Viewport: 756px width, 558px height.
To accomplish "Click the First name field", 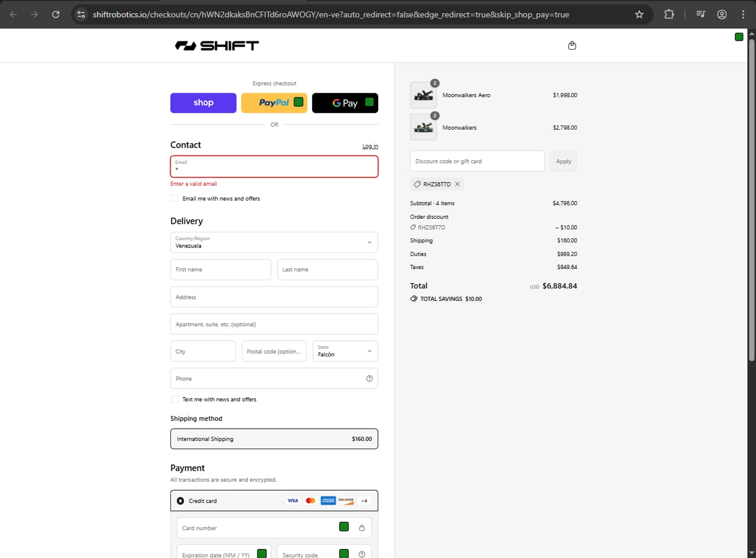I will [x=221, y=270].
